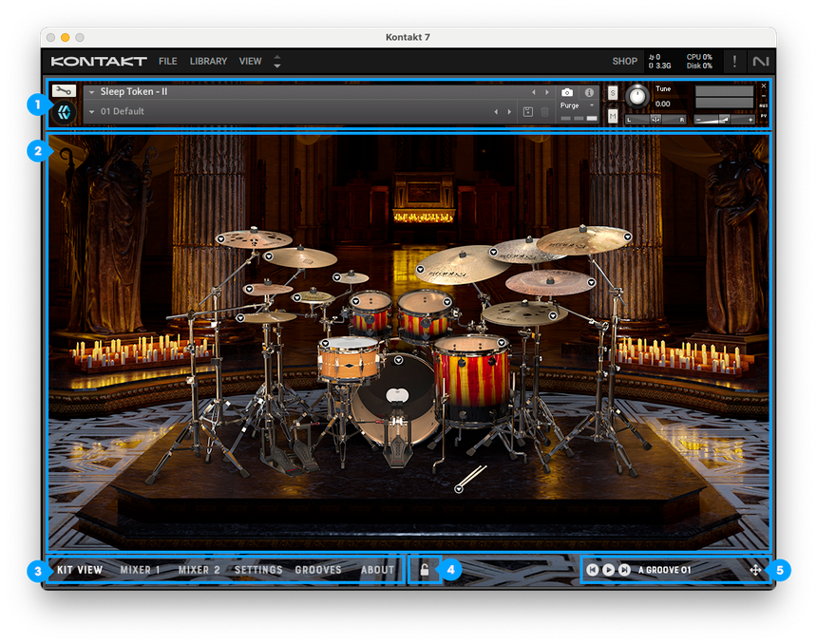Skip to previous groove

point(592,570)
